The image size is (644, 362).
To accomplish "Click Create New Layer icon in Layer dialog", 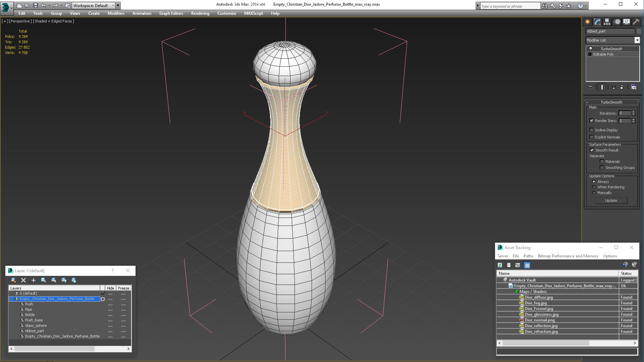I will tap(13, 280).
